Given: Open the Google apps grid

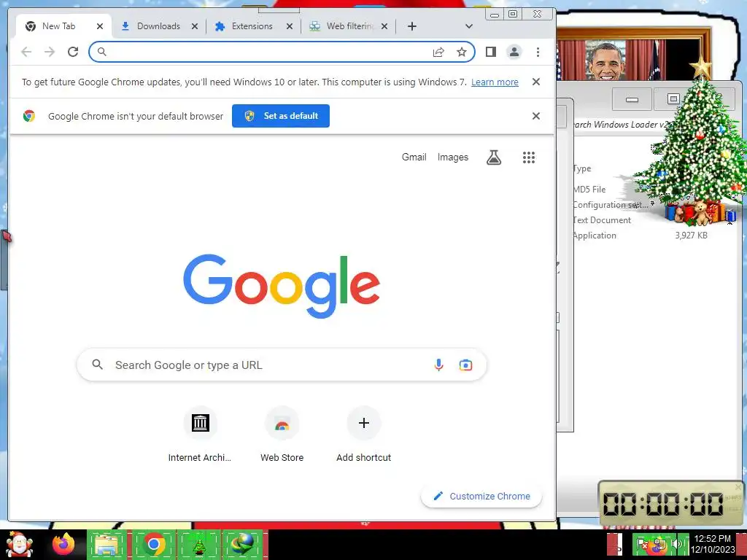Looking at the screenshot, I should pyautogui.click(x=529, y=157).
